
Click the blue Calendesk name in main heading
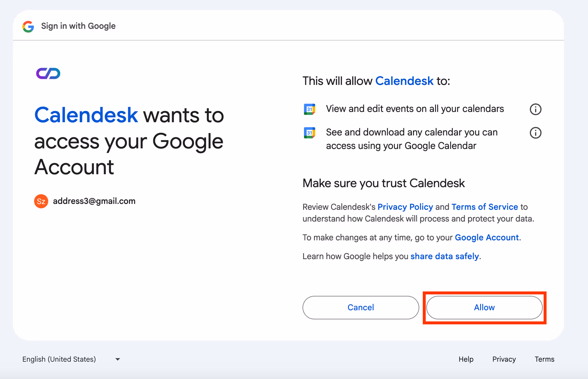(x=86, y=115)
